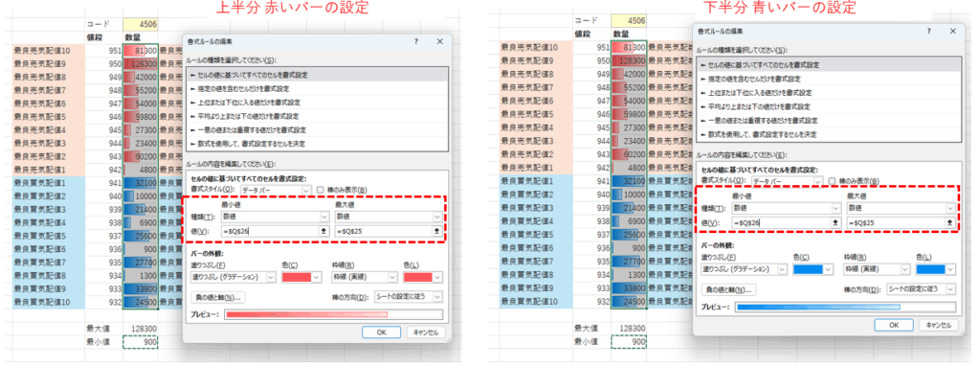
Task: Click the maximum value range-picker icon in red-bar dialog
Action: [436, 231]
